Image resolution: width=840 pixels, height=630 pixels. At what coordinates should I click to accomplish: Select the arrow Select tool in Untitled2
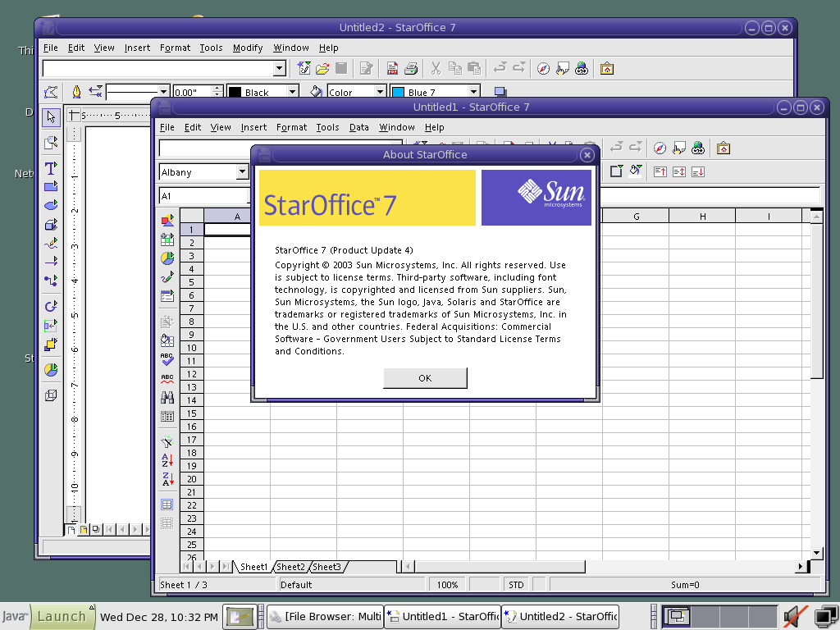[51, 116]
